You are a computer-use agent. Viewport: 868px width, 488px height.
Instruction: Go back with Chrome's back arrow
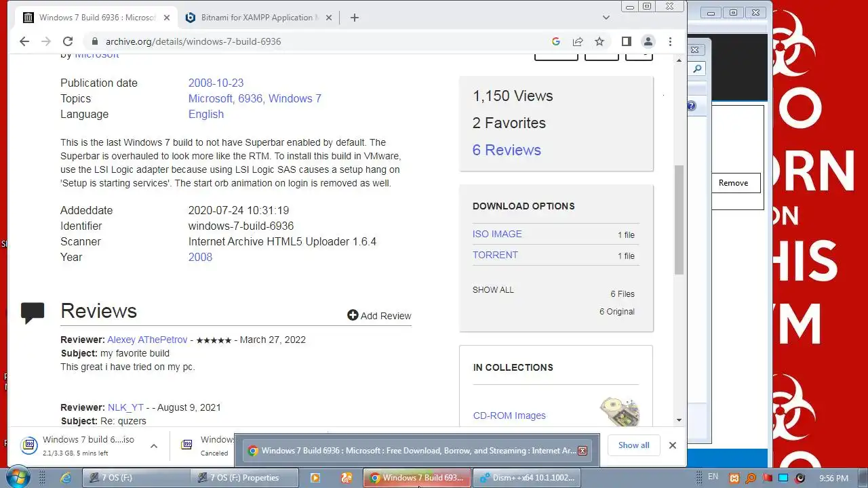click(24, 41)
